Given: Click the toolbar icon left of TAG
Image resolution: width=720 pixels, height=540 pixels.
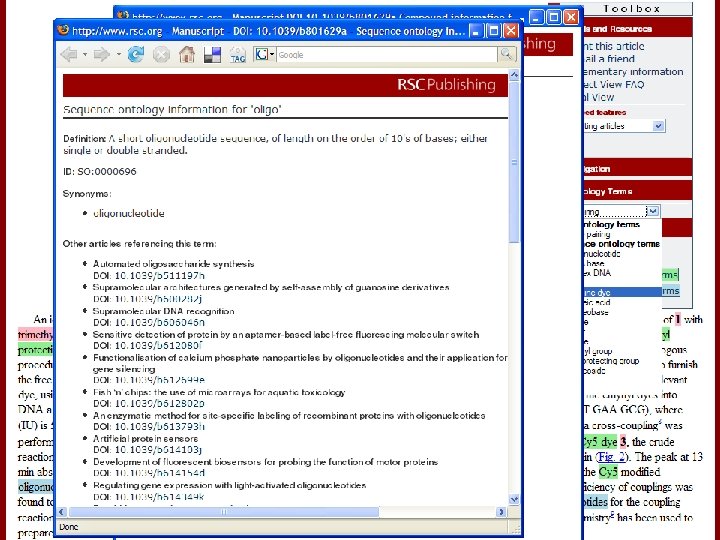Looking at the screenshot, I should [x=212, y=55].
